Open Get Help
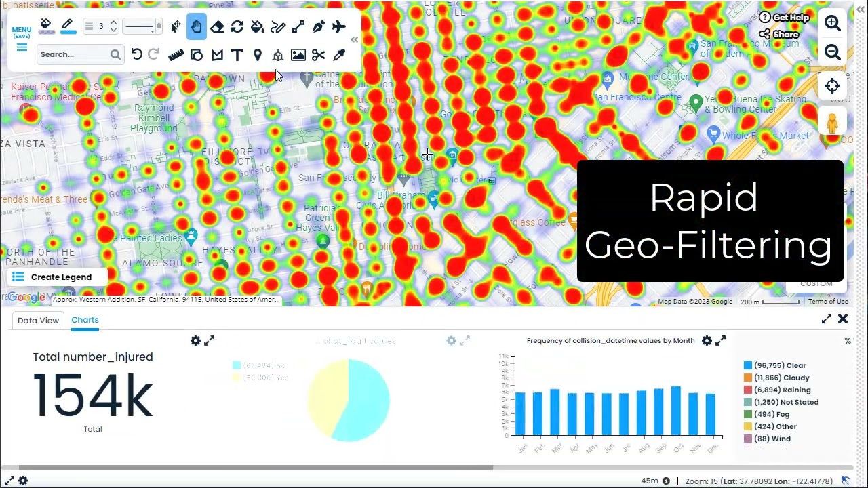 point(785,18)
